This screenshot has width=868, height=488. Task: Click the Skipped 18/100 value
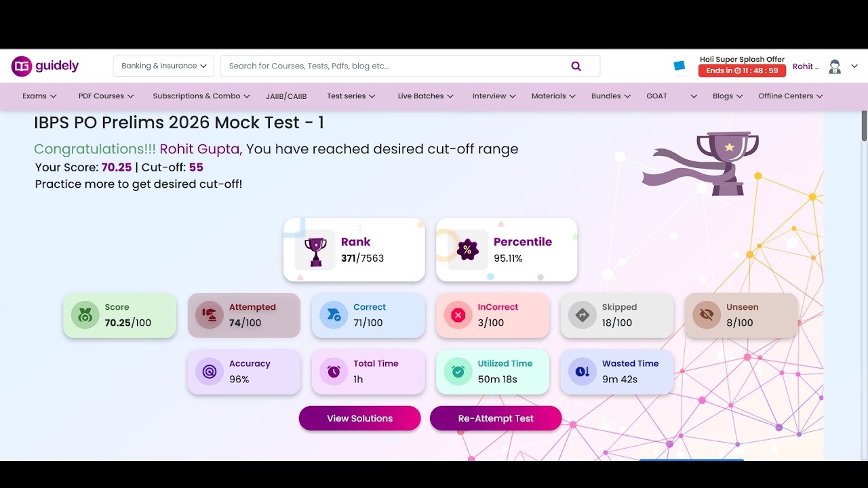pyautogui.click(x=617, y=323)
